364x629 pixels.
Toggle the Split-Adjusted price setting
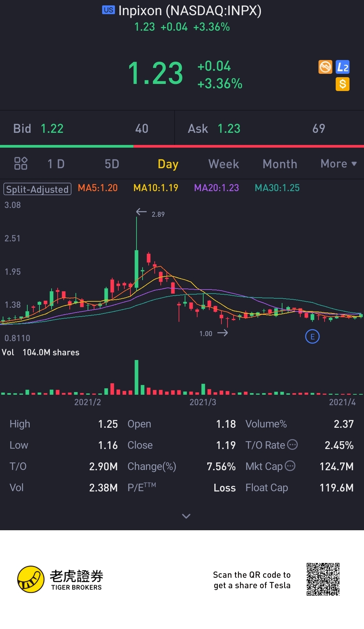click(x=37, y=189)
